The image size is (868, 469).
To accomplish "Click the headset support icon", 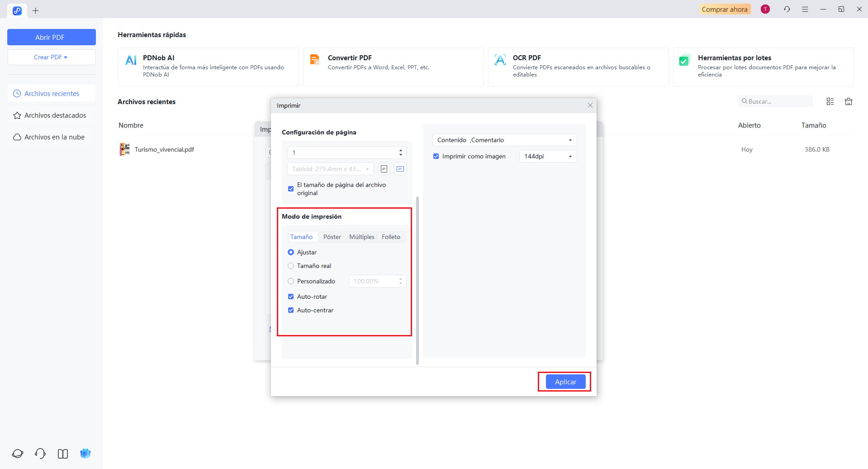I will [x=40, y=453].
